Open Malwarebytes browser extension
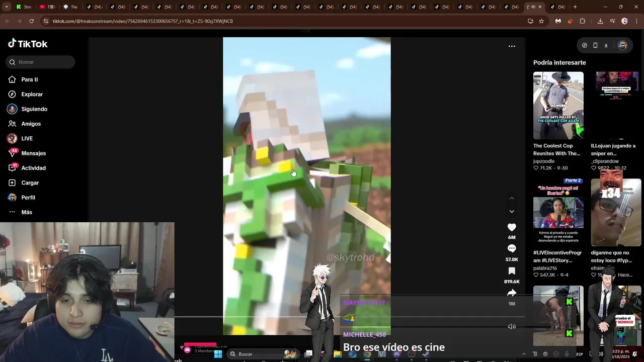 click(558, 21)
